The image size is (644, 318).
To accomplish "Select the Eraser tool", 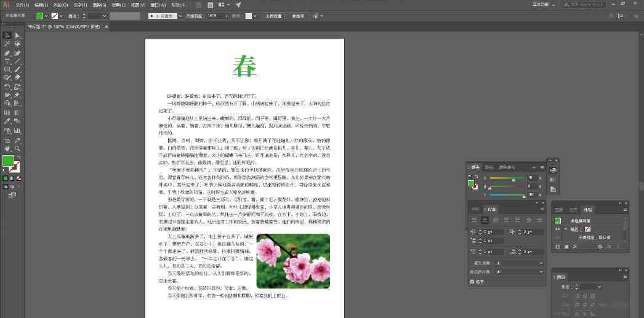I will pyautogui.click(x=17, y=77).
